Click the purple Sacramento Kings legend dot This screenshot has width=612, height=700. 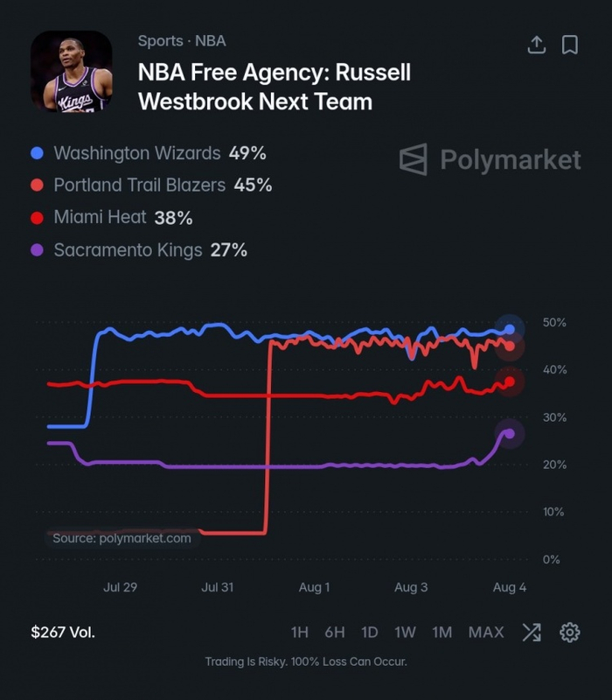37,249
